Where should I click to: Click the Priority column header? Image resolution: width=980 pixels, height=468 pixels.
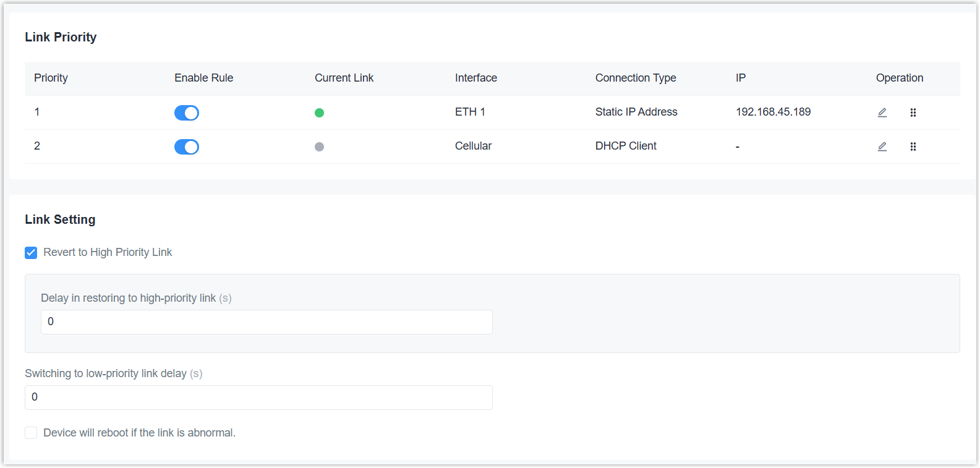pos(51,78)
